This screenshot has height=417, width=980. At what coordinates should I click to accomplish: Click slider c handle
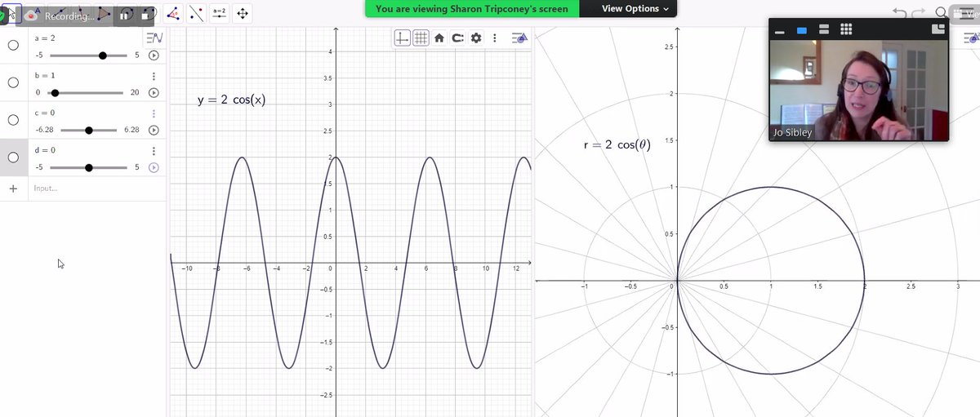point(89,130)
